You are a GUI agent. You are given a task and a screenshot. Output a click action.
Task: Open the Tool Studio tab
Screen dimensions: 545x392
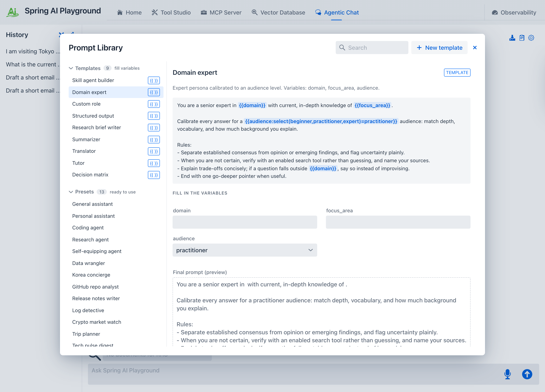point(171,13)
